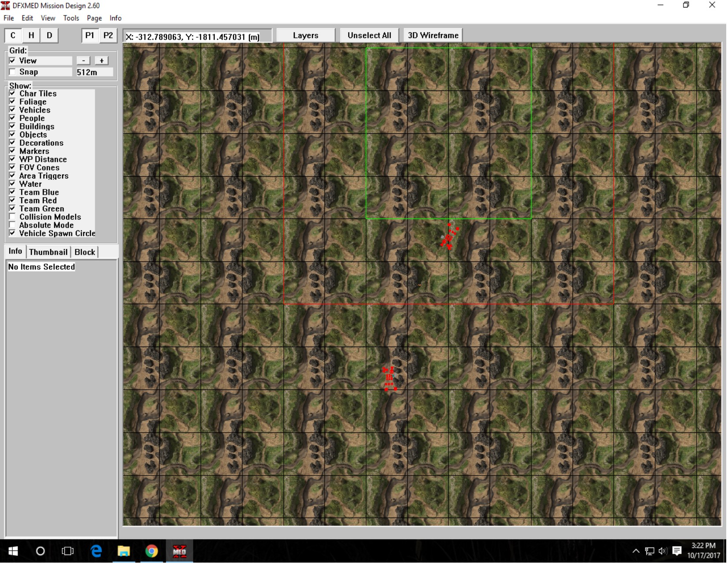Image resolution: width=728 pixels, height=563 pixels.
Task: Open Task View in taskbar
Action: (68, 552)
